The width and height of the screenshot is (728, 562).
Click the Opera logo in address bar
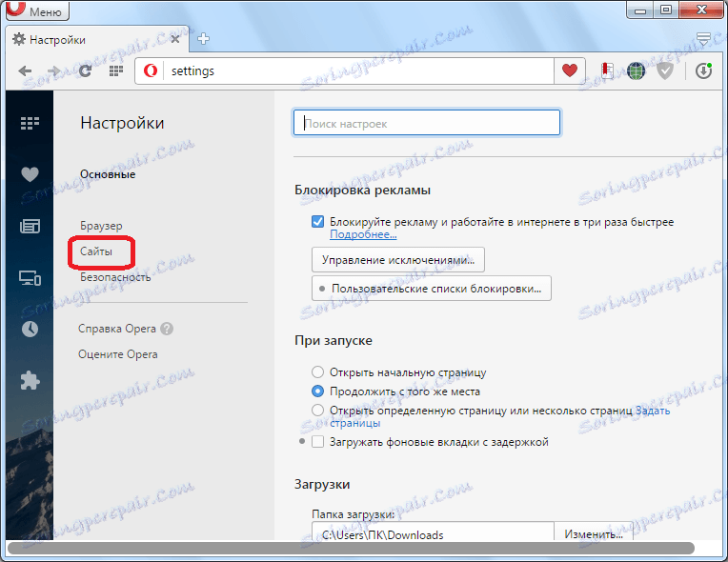(150, 71)
